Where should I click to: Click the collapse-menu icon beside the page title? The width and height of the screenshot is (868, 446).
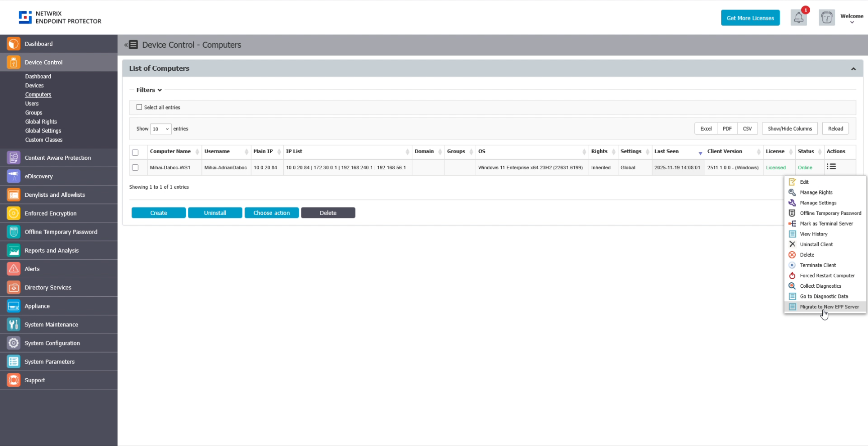tap(131, 45)
